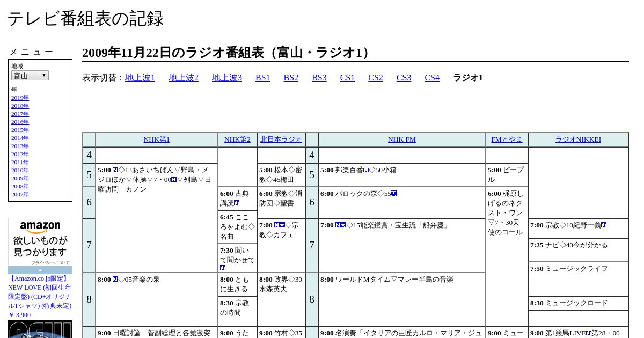Select the 7:25 ナビ◇40今が分かる entry
This screenshot has height=338, width=644.
[569, 245]
